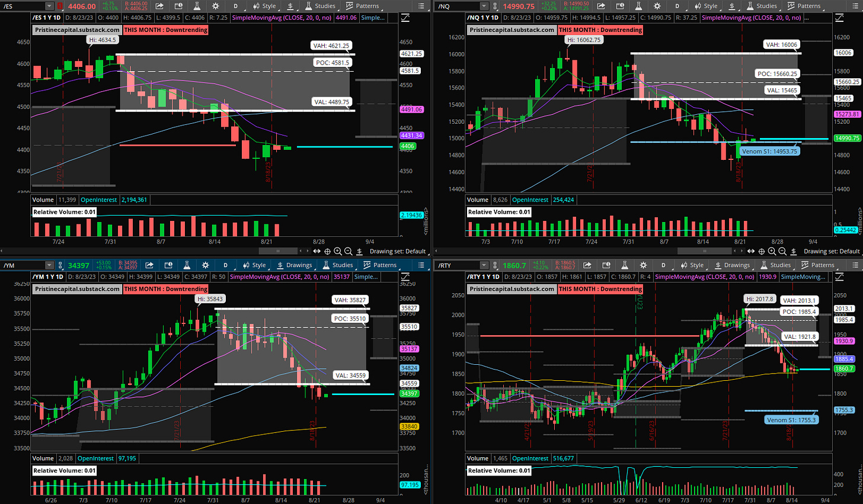Click the share icon in the /NQ chart toolbar

(601, 6)
